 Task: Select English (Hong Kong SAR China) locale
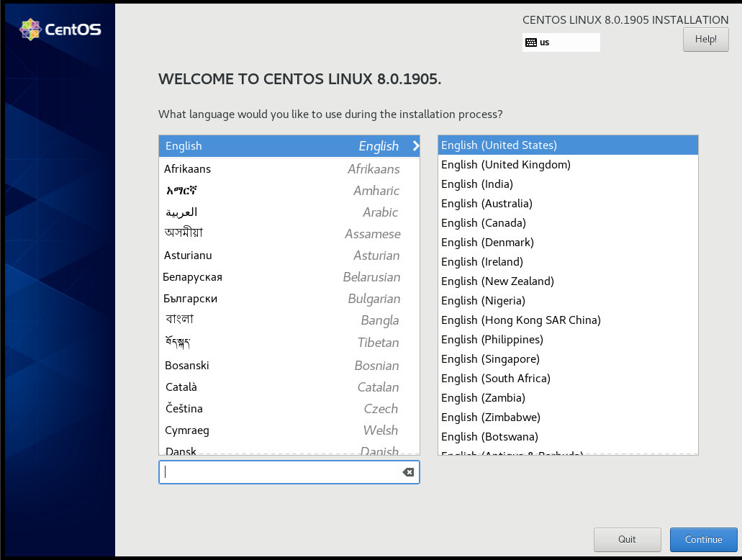(521, 320)
